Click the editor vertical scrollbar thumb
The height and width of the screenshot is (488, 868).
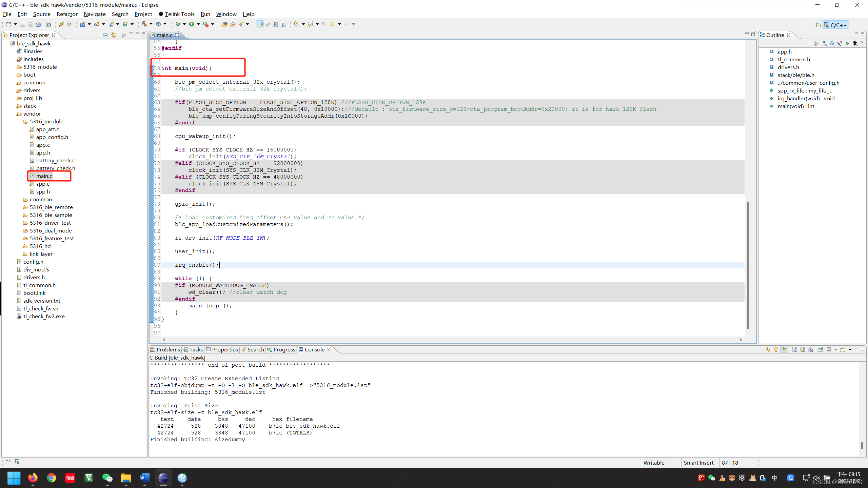point(748,264)
